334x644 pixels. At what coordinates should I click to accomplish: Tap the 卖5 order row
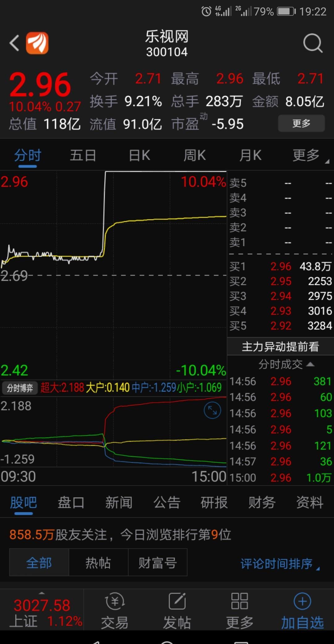tap(280, 183)
